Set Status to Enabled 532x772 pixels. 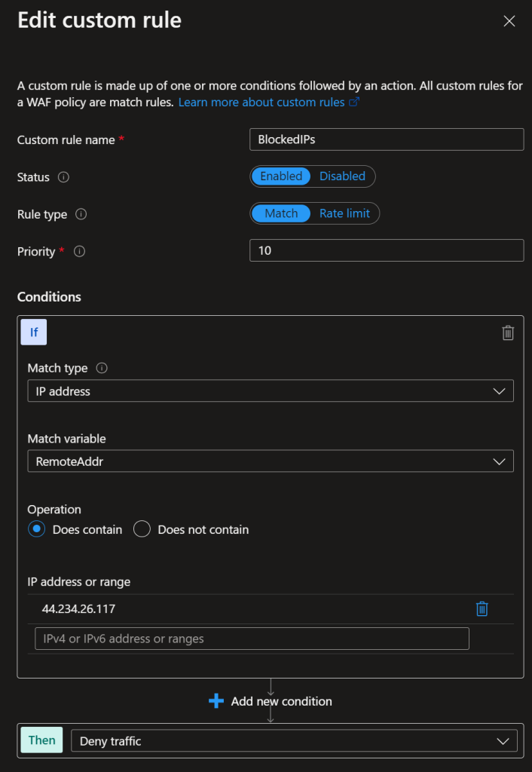pos(281,176)
